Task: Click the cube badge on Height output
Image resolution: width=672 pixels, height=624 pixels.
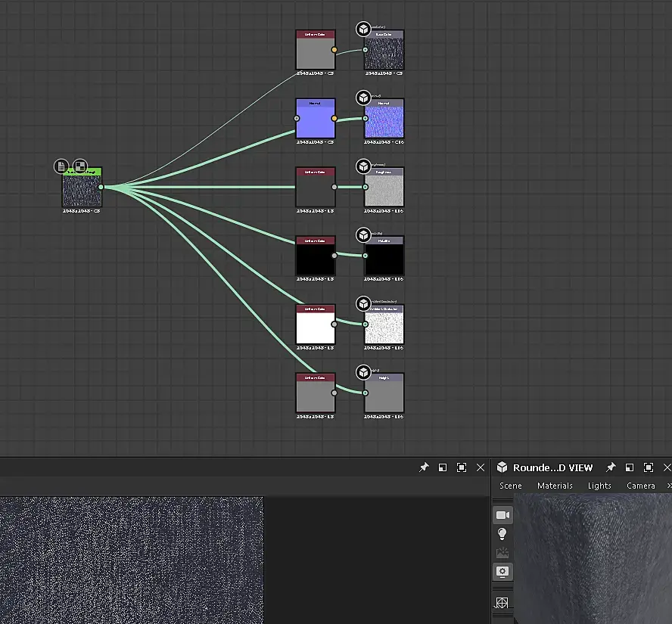Action: pyautogui.click(x=363, y=372)
